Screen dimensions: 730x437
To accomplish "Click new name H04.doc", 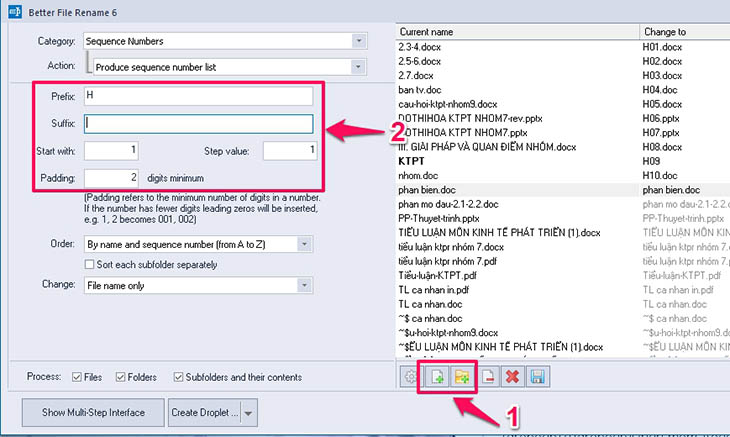I will click(660, 90).
